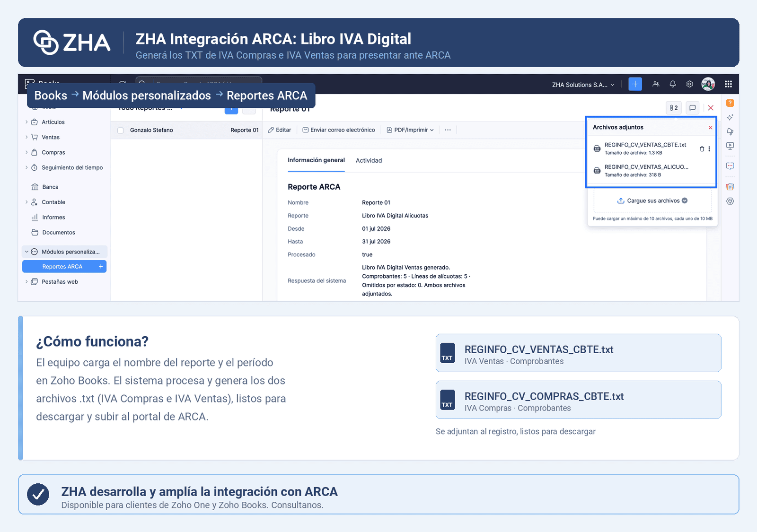Screen dimensions: 757x532
Task: Open the three-dots more actions menu
Action: (x=448, y=130)
